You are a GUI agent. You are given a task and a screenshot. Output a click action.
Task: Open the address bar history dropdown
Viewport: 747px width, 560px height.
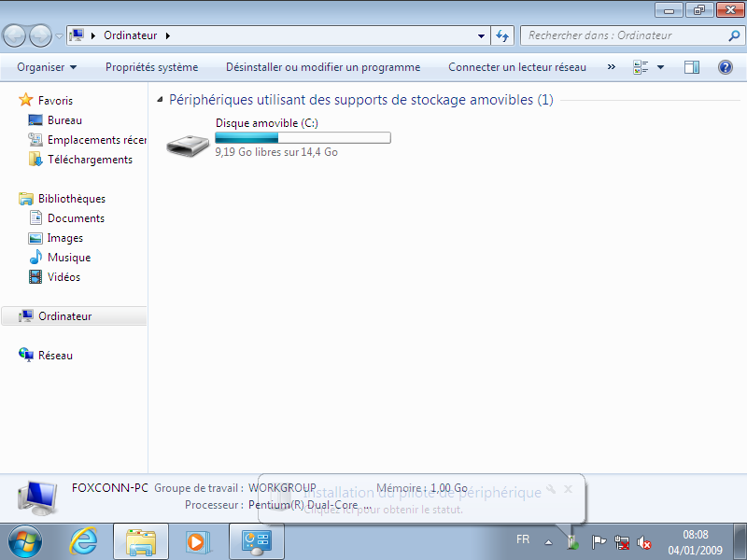[x=482, y=35]
